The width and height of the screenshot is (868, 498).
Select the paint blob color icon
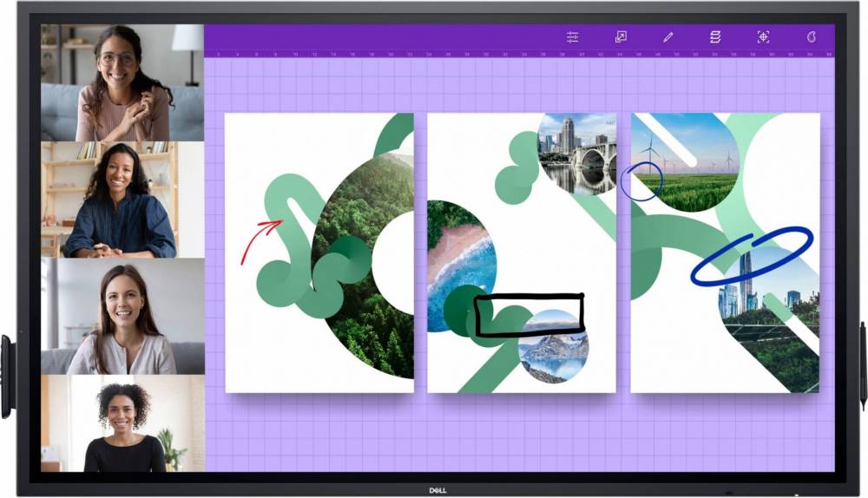pos(812,37)
